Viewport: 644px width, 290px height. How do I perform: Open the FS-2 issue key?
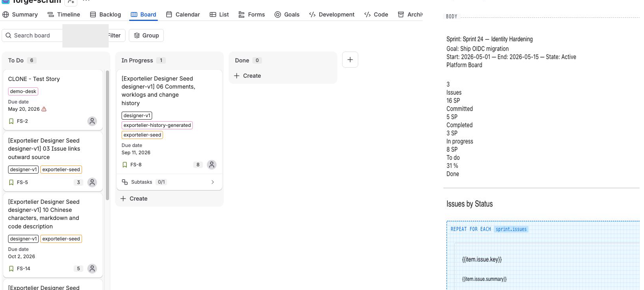(23, 121)
